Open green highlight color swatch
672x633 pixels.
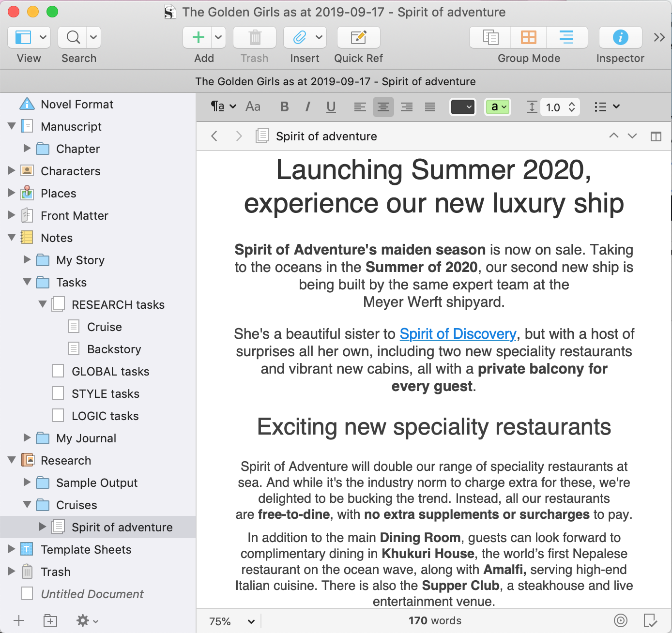[498, 107]
